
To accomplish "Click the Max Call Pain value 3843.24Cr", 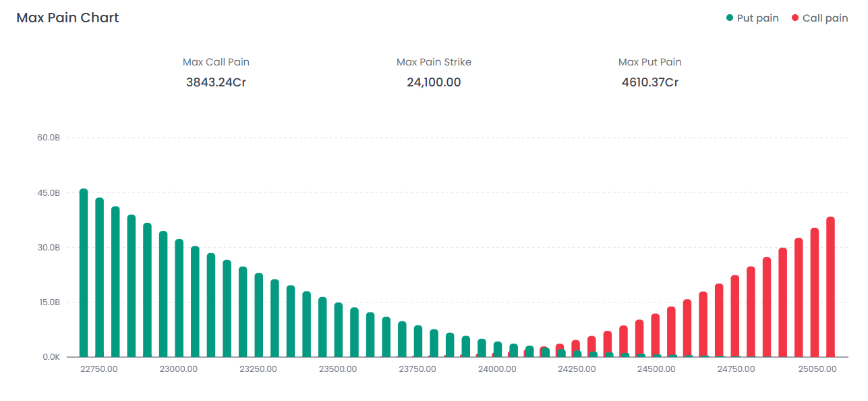I will (216, 82).
